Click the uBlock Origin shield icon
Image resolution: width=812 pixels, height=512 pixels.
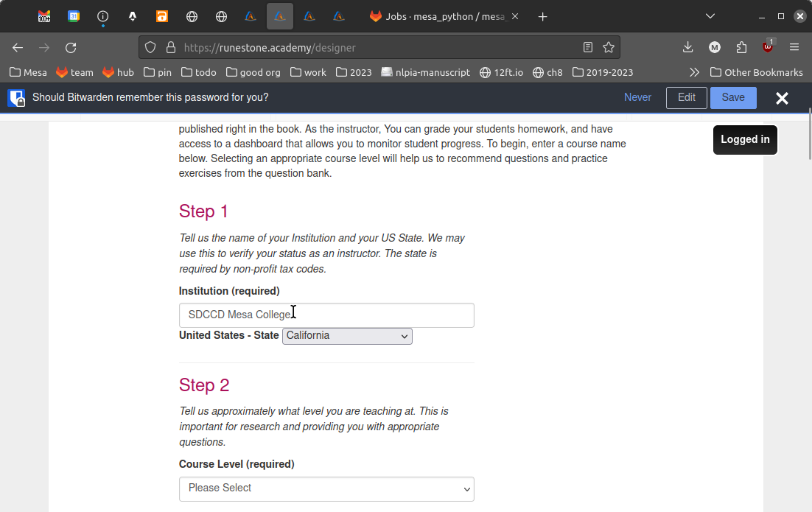(x=768, y=48)
